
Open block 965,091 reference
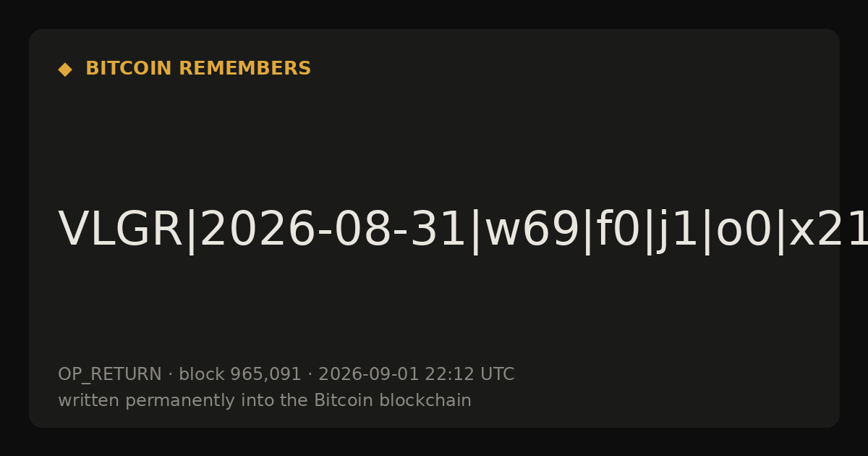pyautogui.click(x=240, y=375)
